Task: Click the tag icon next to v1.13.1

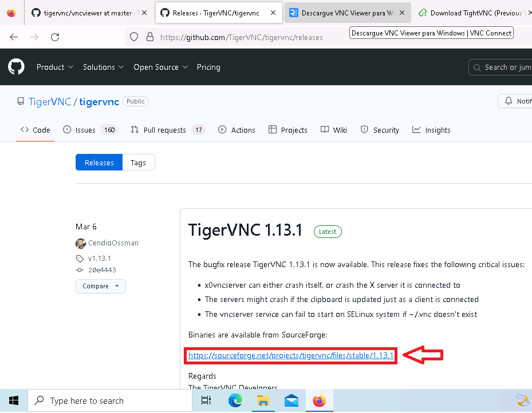Action: coord(80,259)
